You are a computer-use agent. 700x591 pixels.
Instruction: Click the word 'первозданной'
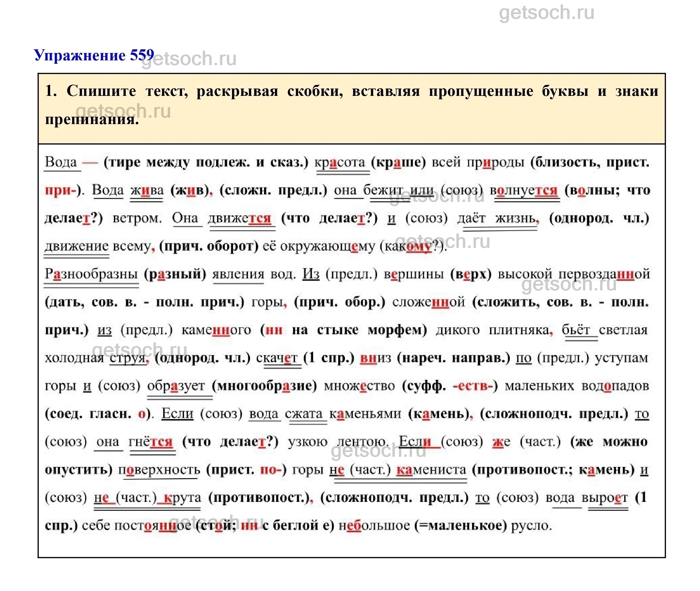click(x=604, y=274)
